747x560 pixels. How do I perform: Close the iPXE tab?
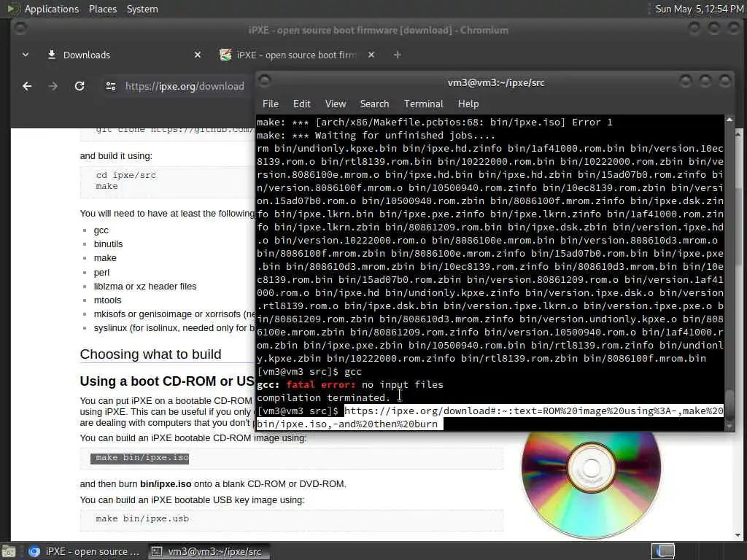(x=371, y=55)
